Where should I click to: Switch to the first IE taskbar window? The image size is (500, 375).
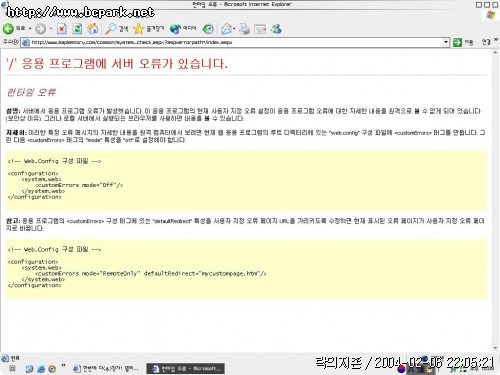coord(106,368)
